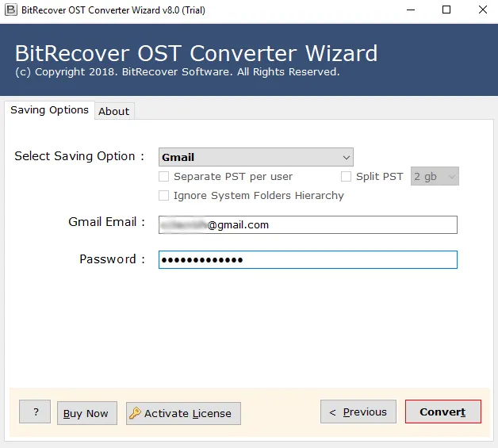Focus the Gmail Email input field
The height and width of the screenshot is (448, 498).
[x=308, y=225]
